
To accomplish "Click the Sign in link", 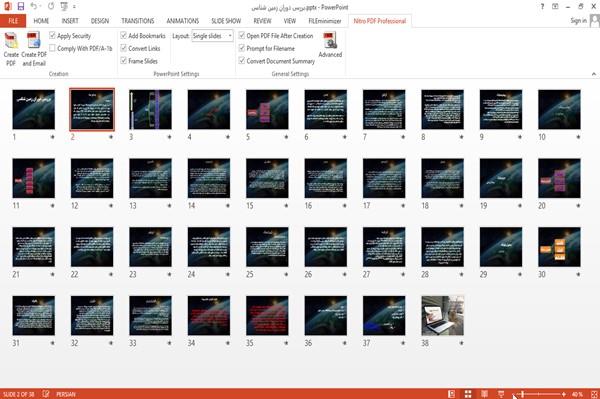I will (x=578, y=21).
